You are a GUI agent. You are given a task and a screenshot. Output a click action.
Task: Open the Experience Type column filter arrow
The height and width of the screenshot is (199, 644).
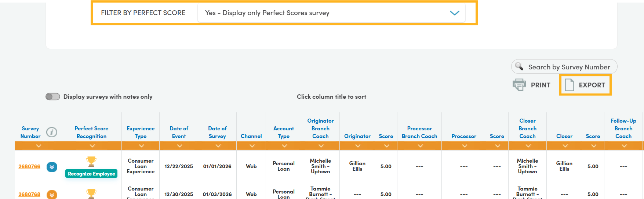coord(141,146)
